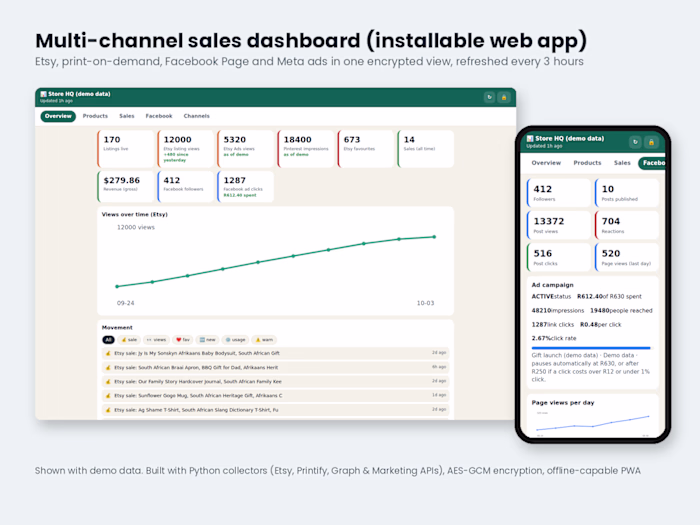Open 516 Post clicks card in phone
This screenshot has width=700, height=525.
[558, 257]
